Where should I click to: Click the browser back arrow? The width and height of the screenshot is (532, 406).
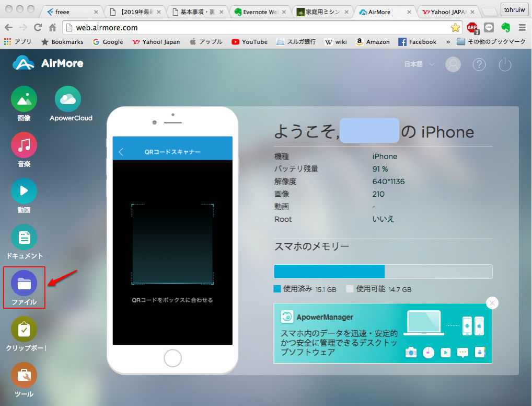pyautogui.click(x=9, y=28)
